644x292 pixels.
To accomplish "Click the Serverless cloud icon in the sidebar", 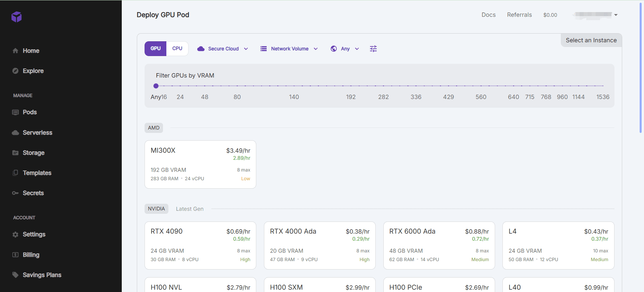I will click(x=15, y=133).
